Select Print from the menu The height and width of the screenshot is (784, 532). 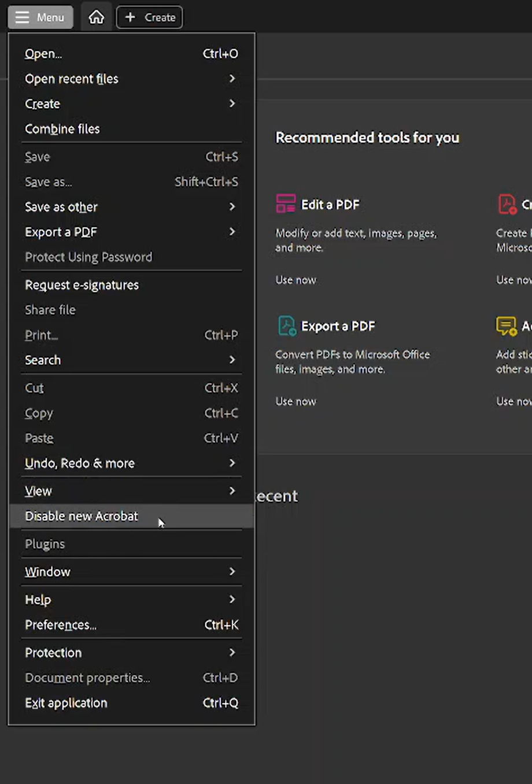pyautogui.click(x=40, y=335)
